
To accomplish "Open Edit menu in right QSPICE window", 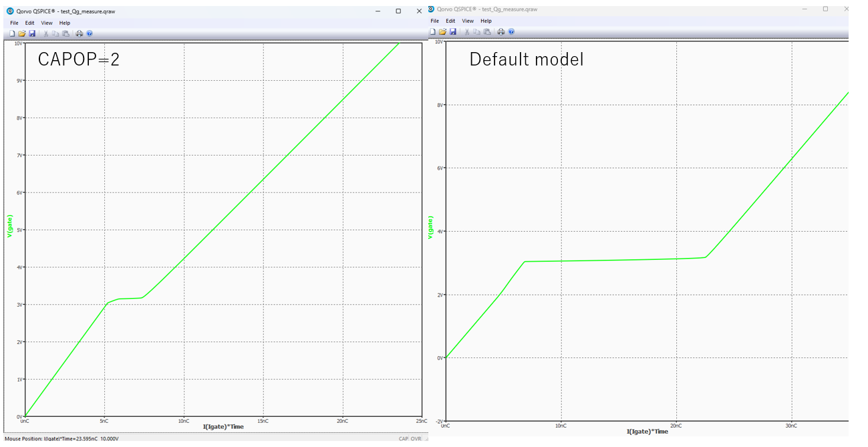I will click(450, 21).
